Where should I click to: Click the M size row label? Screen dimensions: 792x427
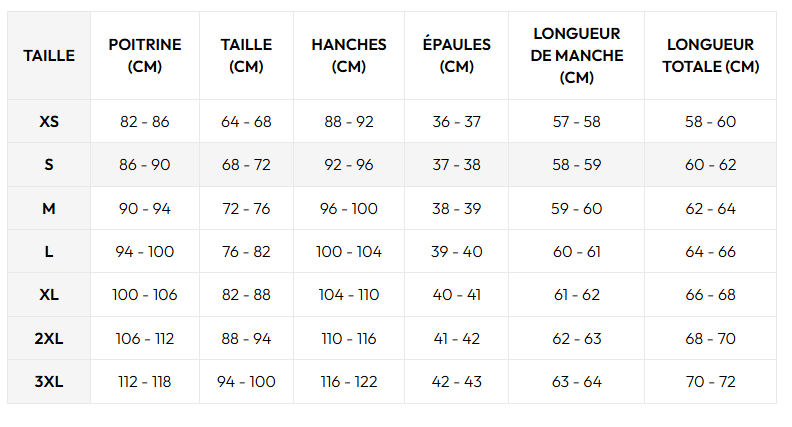tap(49, 209)
